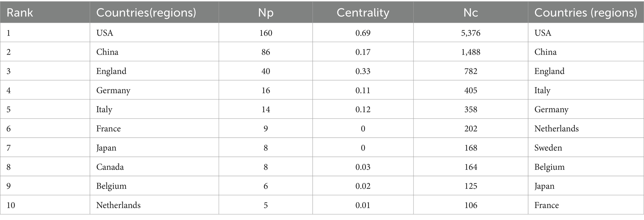Click Sweden in the right column
Viewport: 644px width, 220px height.
pos(548,148)
